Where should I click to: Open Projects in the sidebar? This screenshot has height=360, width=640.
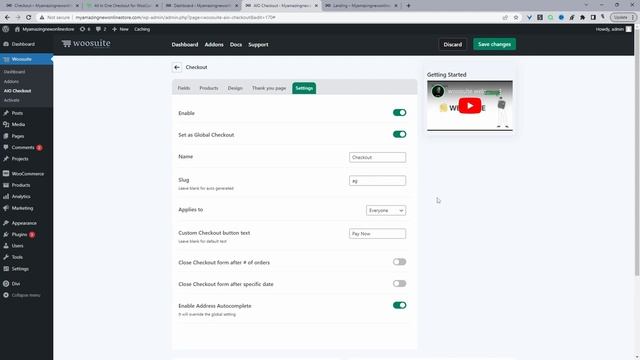click(20, 159)
